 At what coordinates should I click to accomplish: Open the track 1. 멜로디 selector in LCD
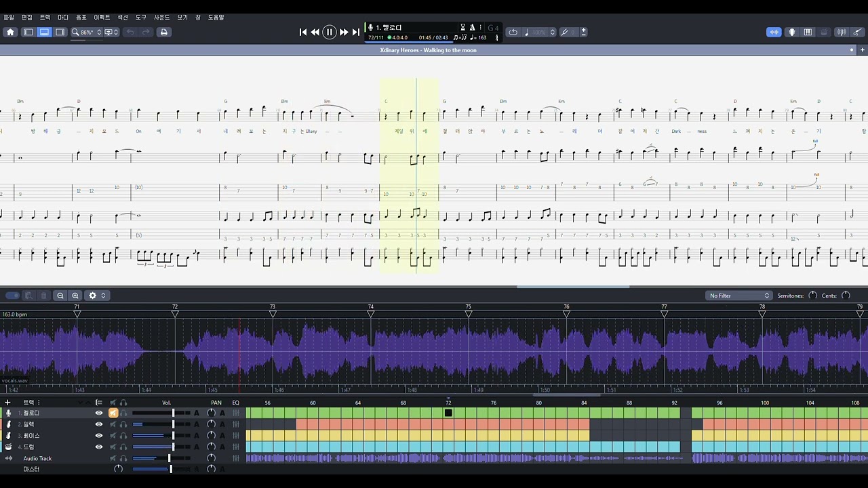[389, 28]
